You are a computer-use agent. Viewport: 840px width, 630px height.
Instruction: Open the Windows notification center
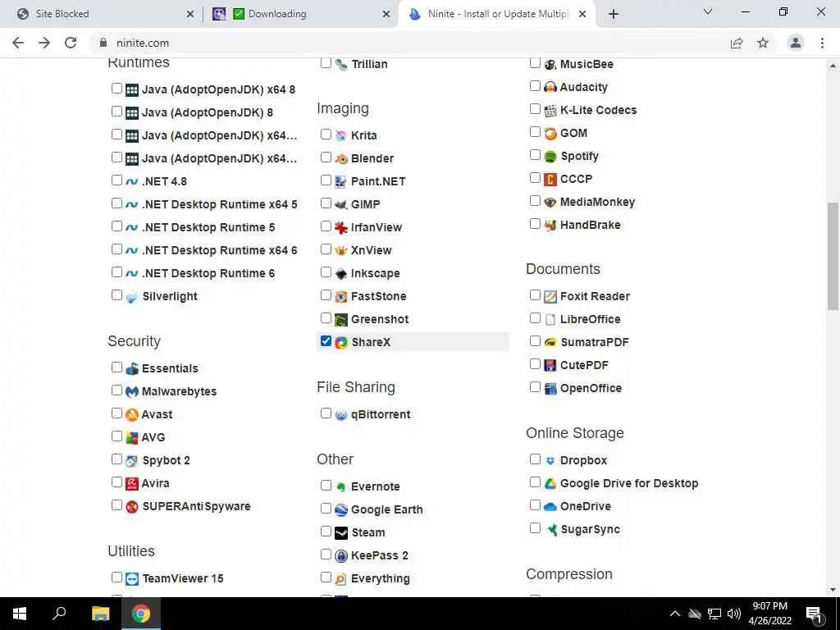815,614
